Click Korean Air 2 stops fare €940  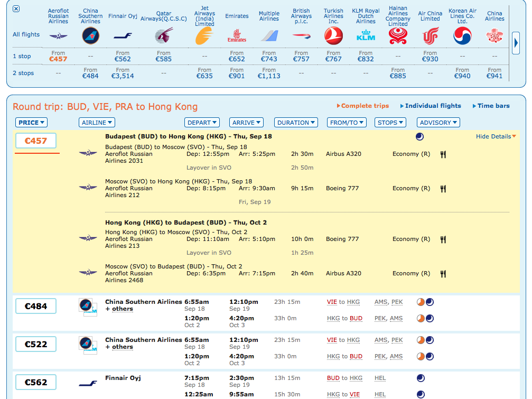(x=462, y=76)
